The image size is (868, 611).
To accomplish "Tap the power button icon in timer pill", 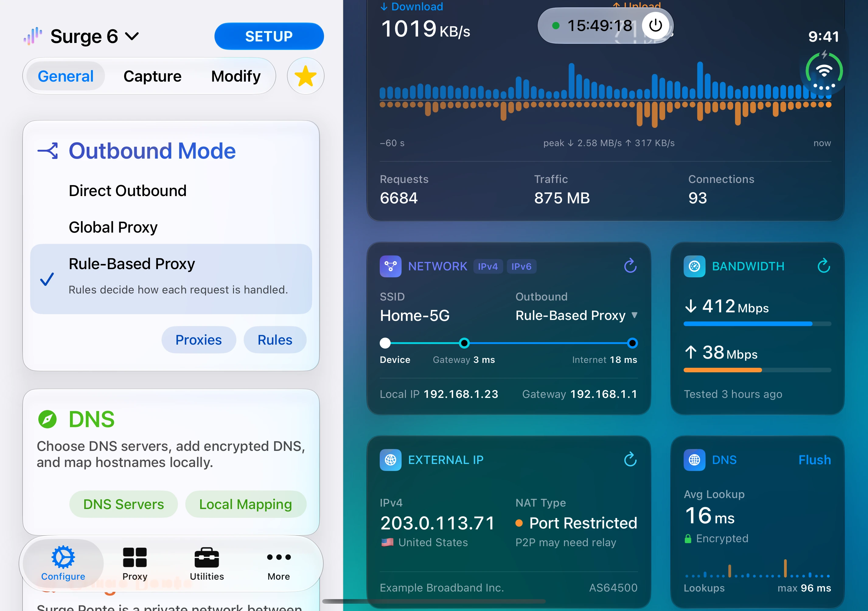I will coord(656,26).
